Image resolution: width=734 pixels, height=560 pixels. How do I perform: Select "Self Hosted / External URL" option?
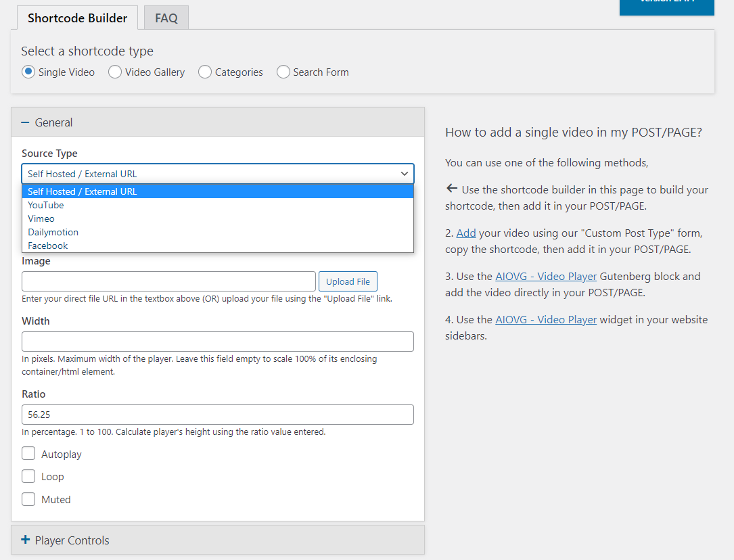[81, 191]
